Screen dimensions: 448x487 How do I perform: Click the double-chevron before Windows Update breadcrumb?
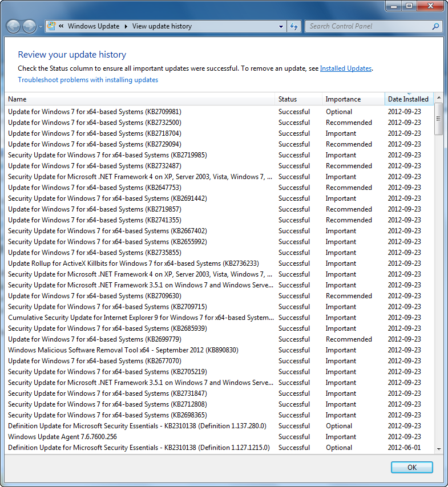[61, 26]
